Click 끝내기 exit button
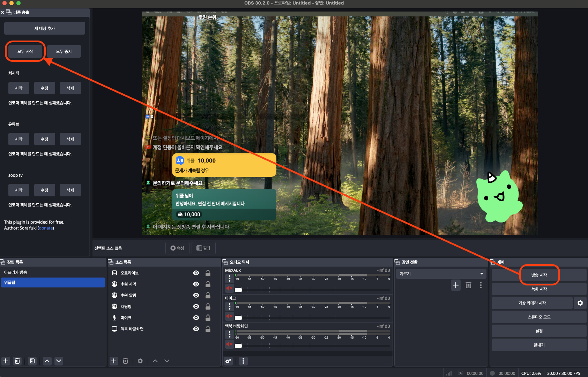Image resolution: width=588 pixels, height=377 pixels. (x=539, y=345)
